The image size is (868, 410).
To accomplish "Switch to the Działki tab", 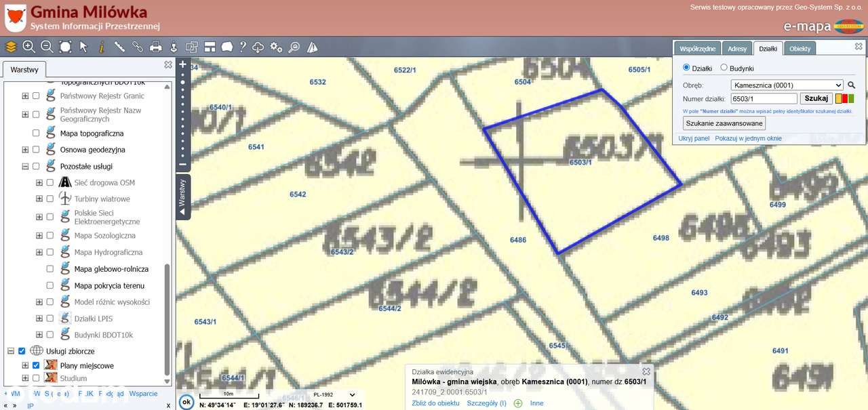I will [768, 49].
